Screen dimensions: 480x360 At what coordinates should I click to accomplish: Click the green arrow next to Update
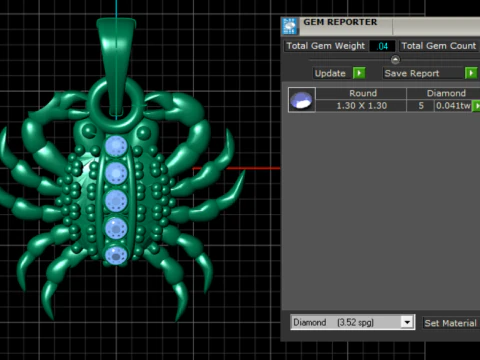[359, 73]
